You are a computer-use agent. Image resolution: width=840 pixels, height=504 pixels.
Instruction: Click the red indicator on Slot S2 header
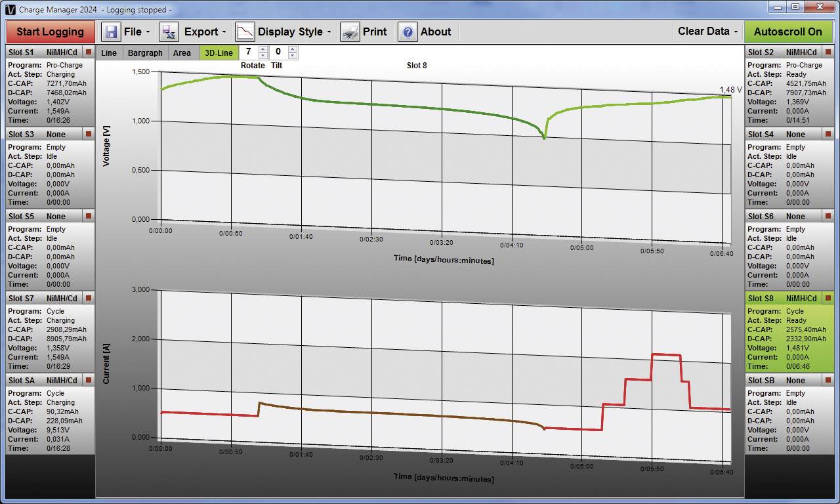click(x=829, y=51)
